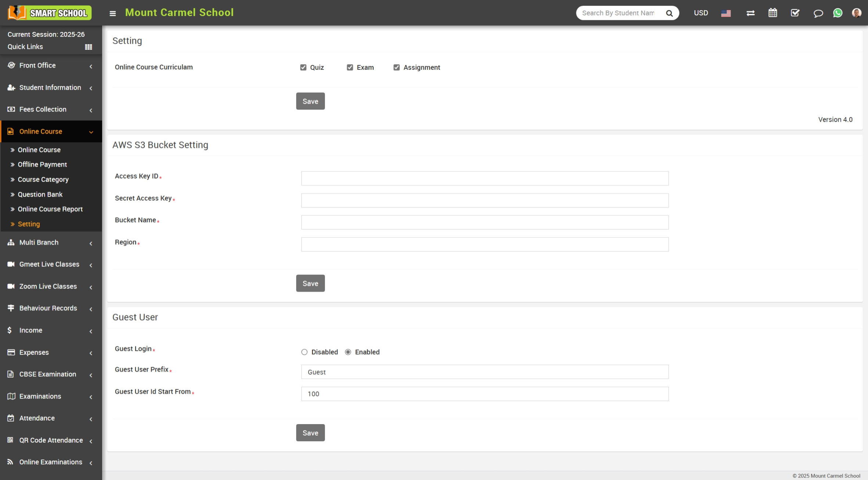The height and width of the screenshot is (480, 868).
Task: Save the AWS S3 Bucket Setting
Action: (x=310, y=283)
